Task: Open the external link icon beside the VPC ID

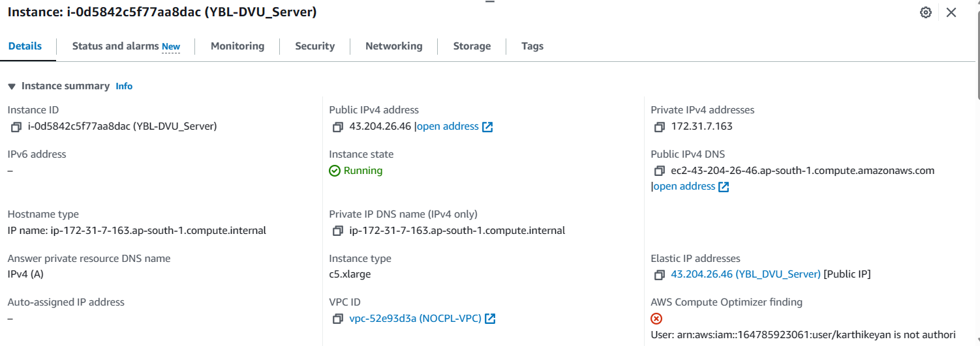Action: click(x=490, y=319)
